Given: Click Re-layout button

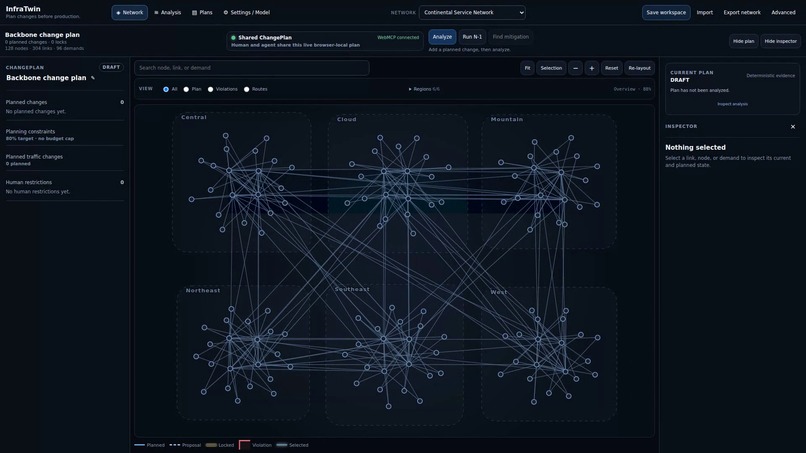Looking at the screenshot, I should click(x=639, y=68).
